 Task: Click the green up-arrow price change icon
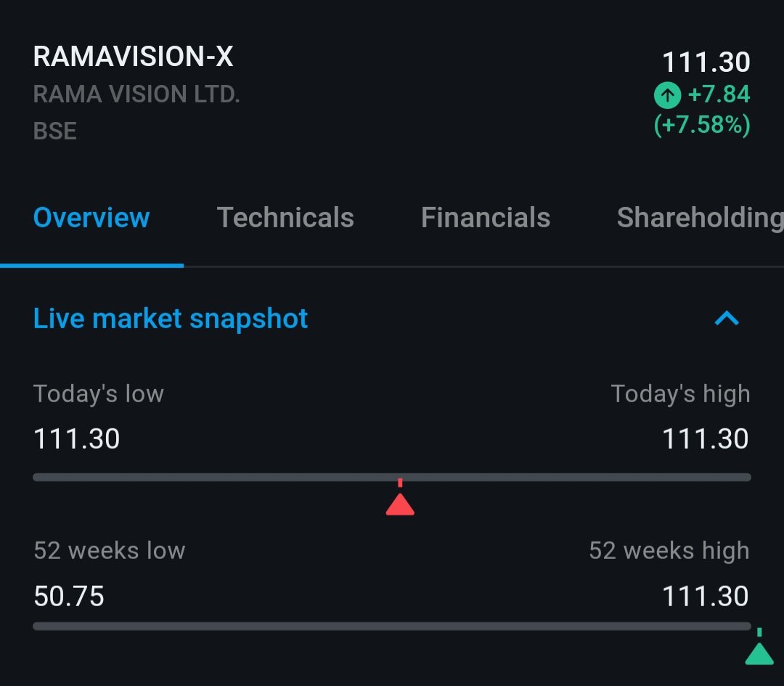tap(668, 95)
